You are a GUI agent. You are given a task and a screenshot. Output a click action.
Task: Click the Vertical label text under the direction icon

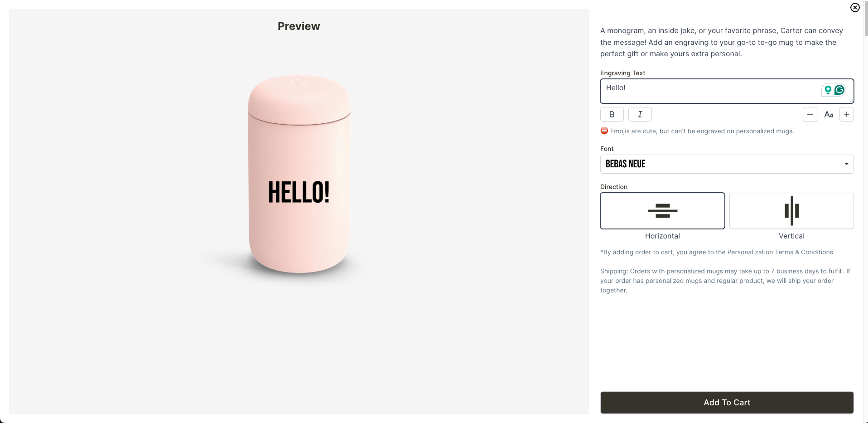click(791, 236)
